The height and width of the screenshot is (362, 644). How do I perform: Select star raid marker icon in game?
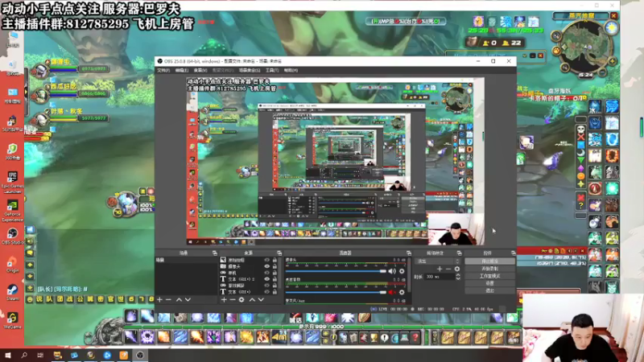tap(580, 184)
